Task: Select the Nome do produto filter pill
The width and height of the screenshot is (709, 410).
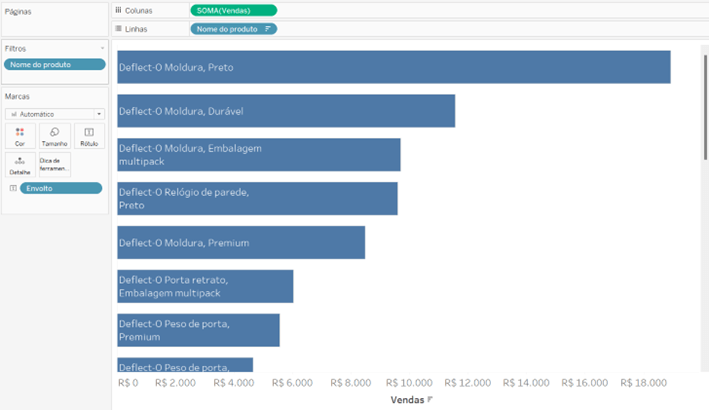Action: (55, 65)
